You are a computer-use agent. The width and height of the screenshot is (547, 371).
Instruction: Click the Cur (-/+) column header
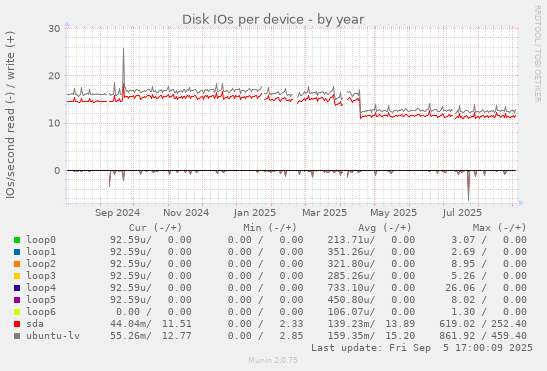[155, 228]
